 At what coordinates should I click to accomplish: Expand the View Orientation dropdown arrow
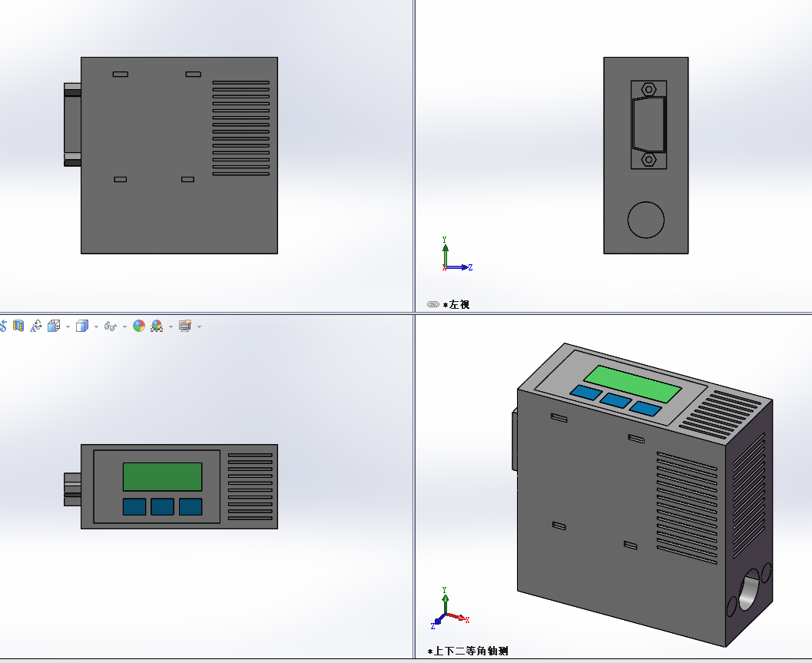[x=68, y=327]
